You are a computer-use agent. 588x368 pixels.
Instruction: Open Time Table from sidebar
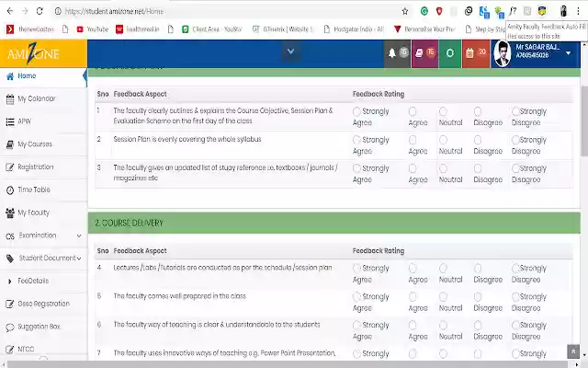pyautogui.click(x=34, y=190)
